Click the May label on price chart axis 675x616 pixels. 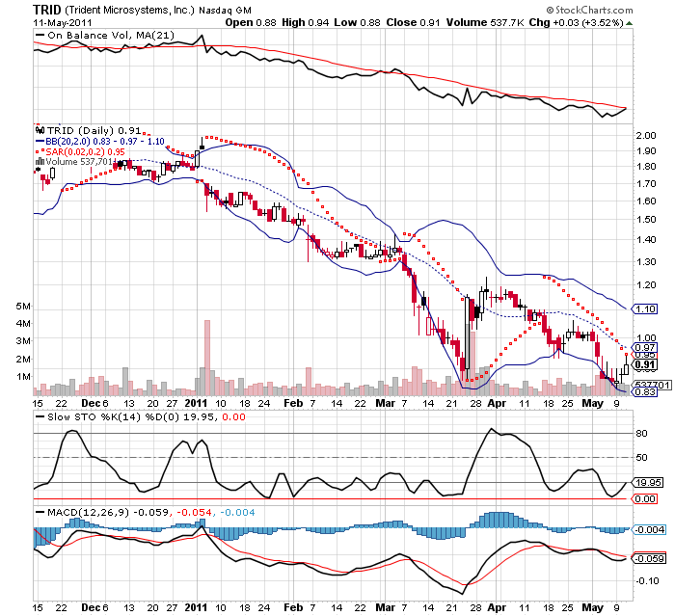(592, 403)
